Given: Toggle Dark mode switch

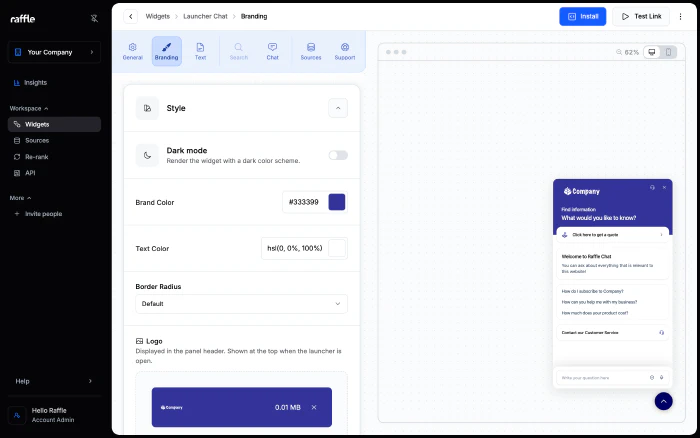Looking at the screenshot, I should 338,155.
